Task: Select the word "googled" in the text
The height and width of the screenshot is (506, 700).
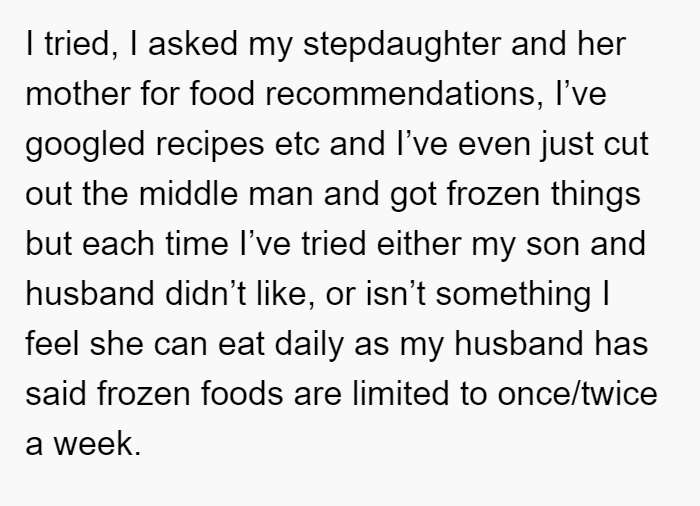Action: pyautogui.click(x=85, y=145)
